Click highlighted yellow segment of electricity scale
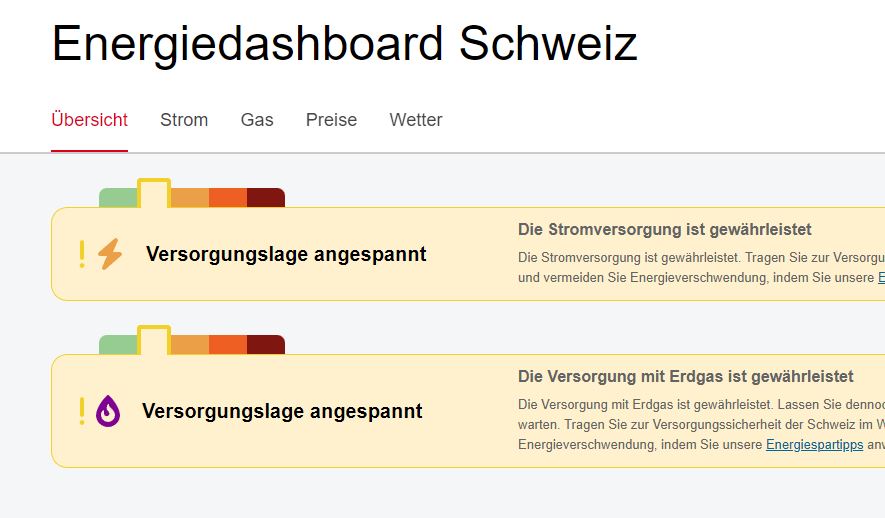885x518 pixels. [x=154, y=194]
